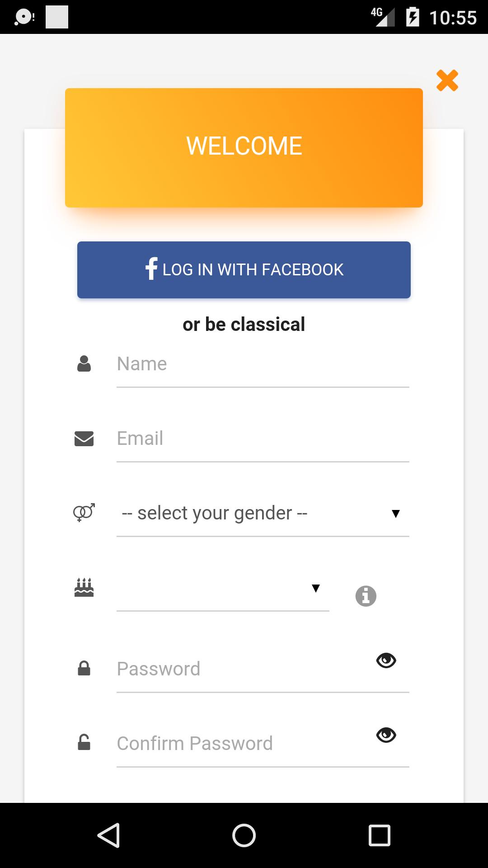Expand the birthday dropdown arrow
Screen dimensions: 488x868
(x=316, y=588)
